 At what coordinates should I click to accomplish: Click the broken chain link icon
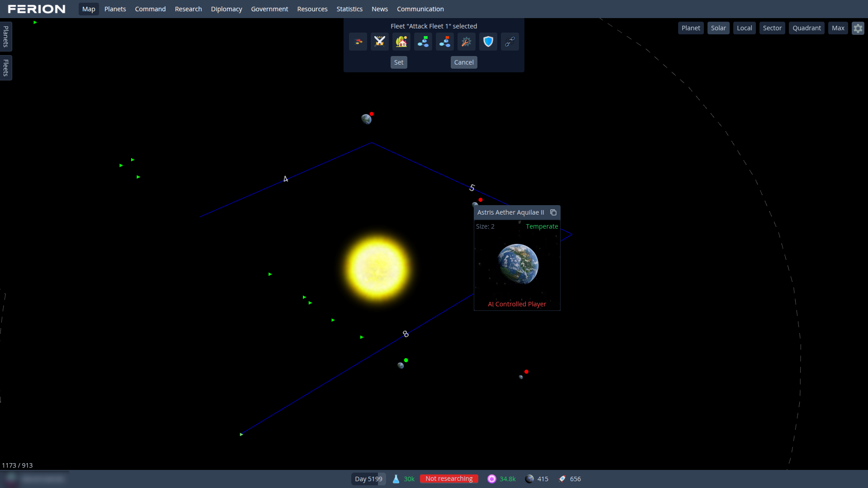point(509,42)
